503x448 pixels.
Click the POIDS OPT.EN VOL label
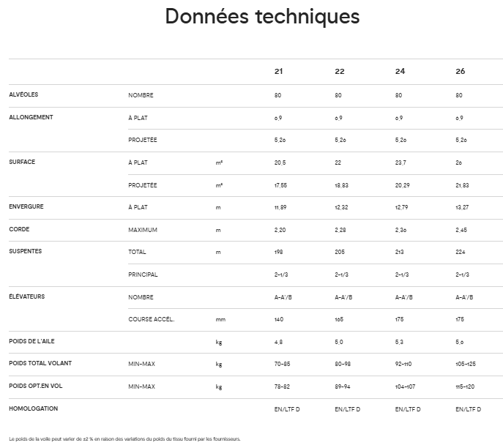(x=38, y=385)
